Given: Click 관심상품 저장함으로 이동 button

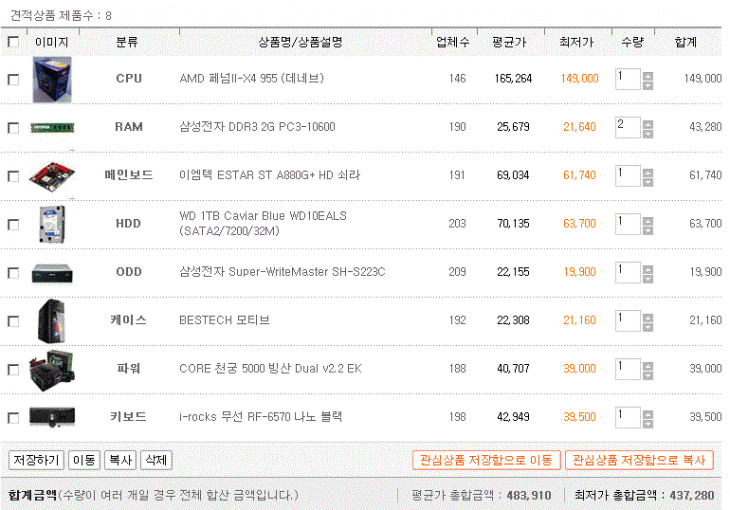Looking at the screenshot, I should 486,460.
